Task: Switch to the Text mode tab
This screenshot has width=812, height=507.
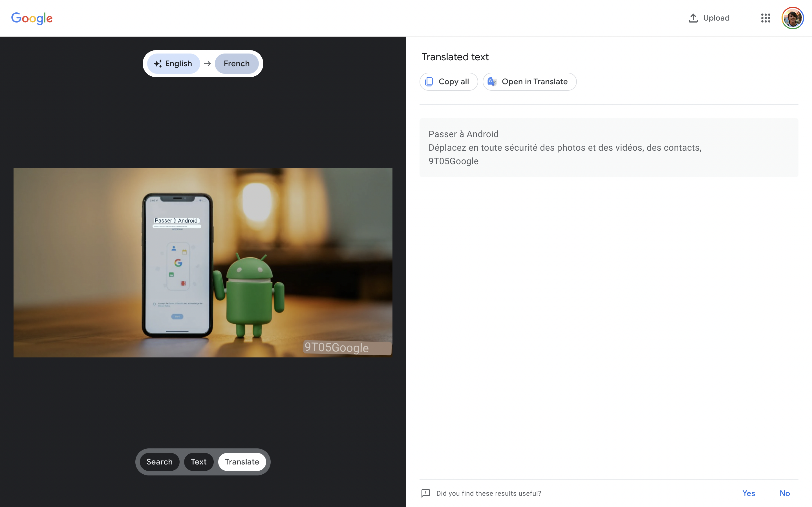Action: point(199,462)
